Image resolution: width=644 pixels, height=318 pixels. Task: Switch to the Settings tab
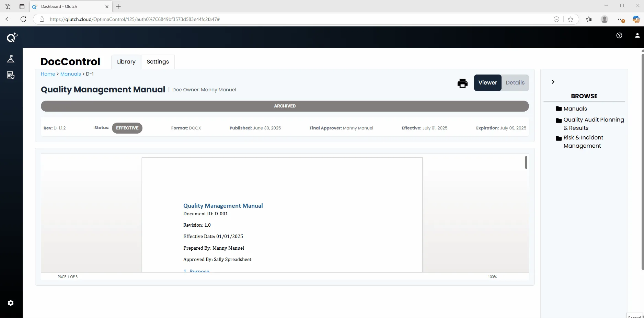tap(158, 62)
